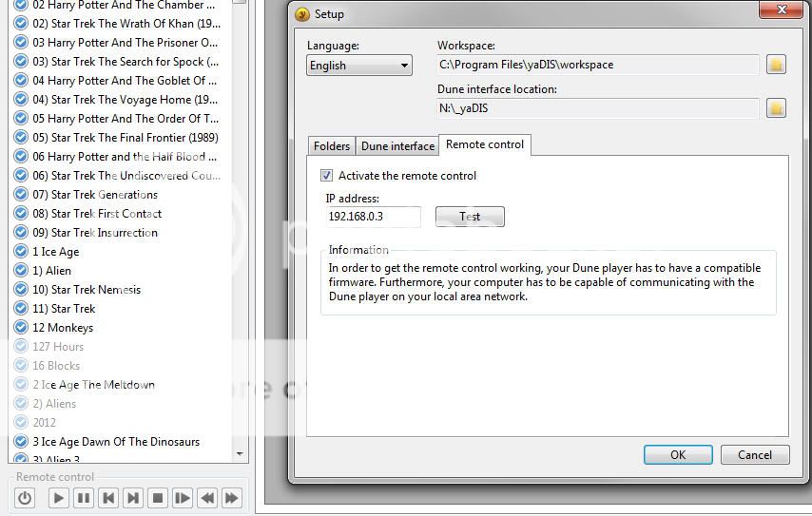The width and height of the screenshot is (812, 516).
Task: Toggle check icon next to 1) Alien
Action: [21, 271]
